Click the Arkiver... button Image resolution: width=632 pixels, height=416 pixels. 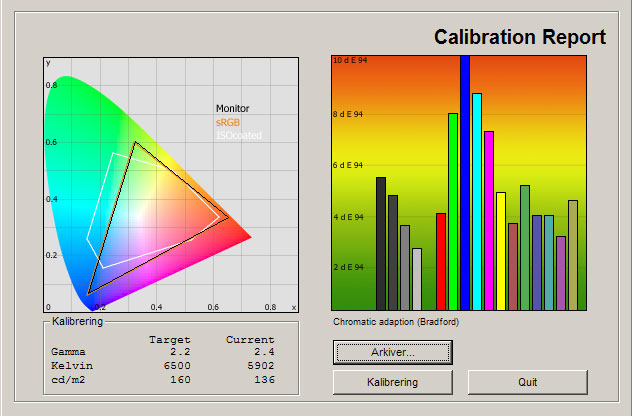[393, 352]
